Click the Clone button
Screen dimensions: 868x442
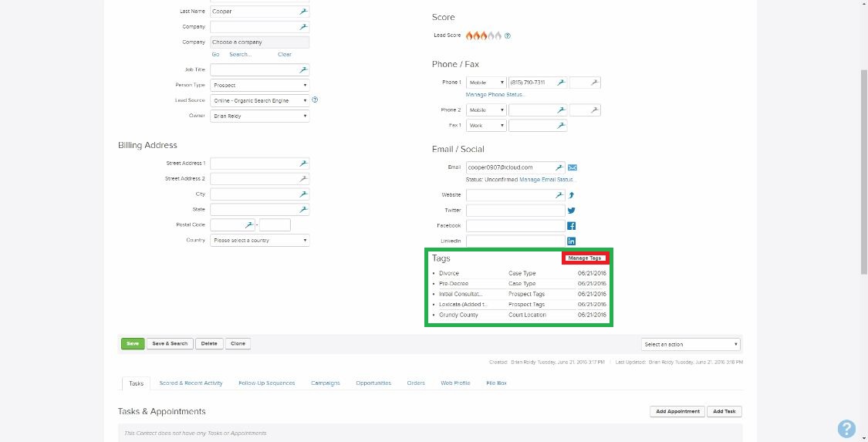[x=238, y=343]
